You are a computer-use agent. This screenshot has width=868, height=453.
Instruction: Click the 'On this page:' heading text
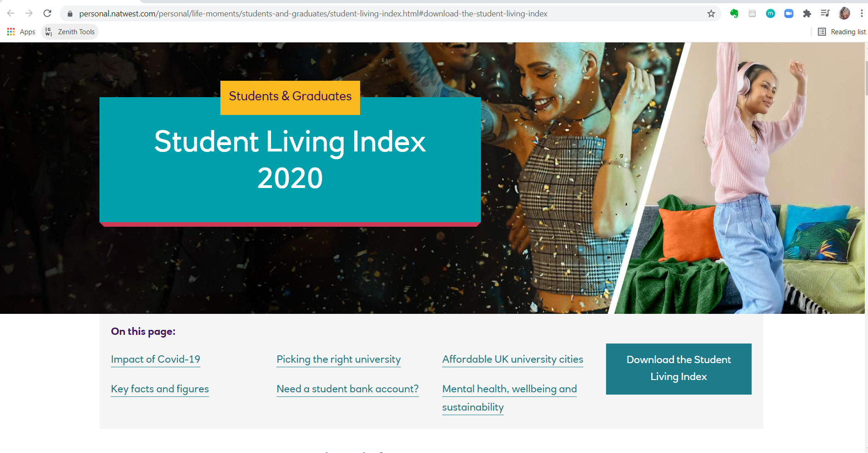[x=143, y=332]
